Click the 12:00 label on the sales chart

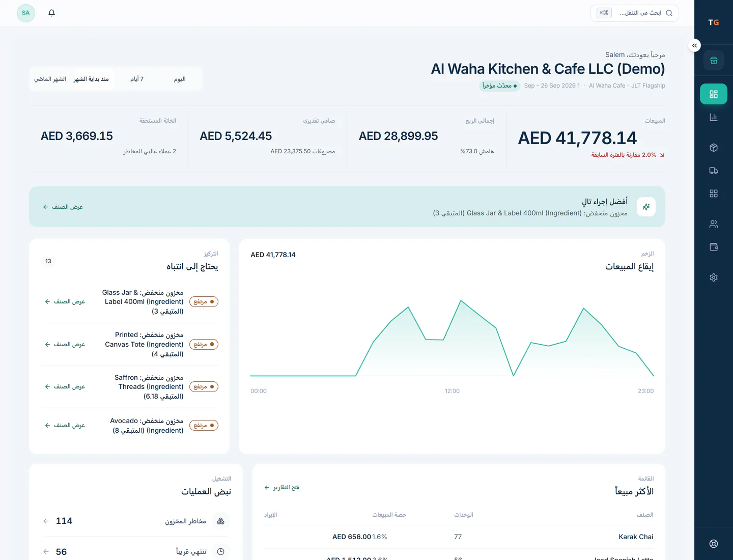tap(452, 391)
